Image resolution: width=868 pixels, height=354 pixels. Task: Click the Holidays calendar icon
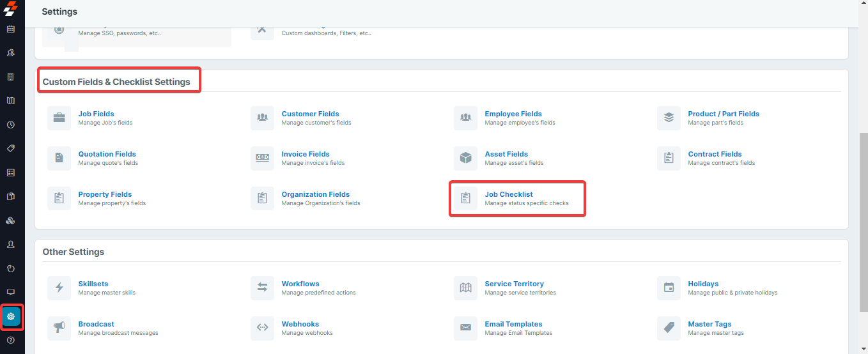tap(669, 288)
